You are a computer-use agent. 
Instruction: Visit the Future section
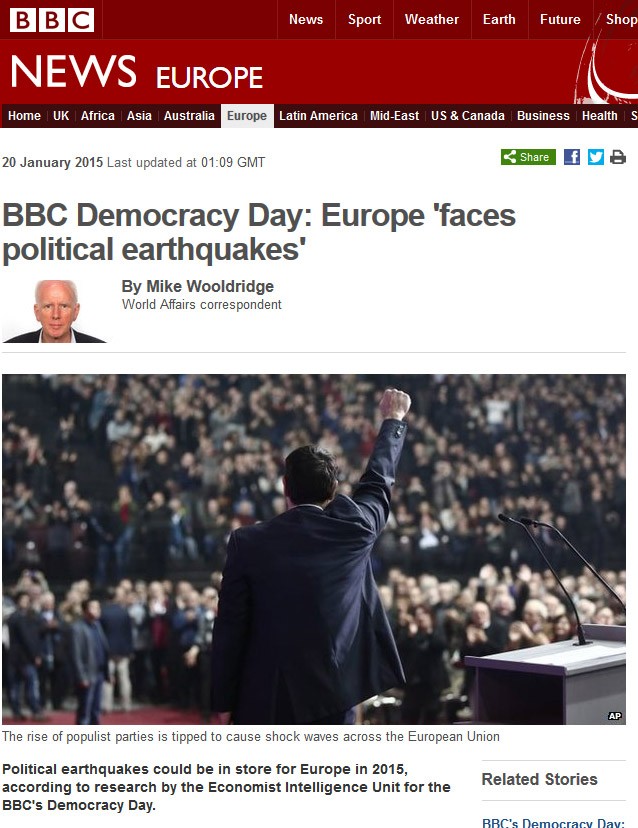click(x=560, y=20)
